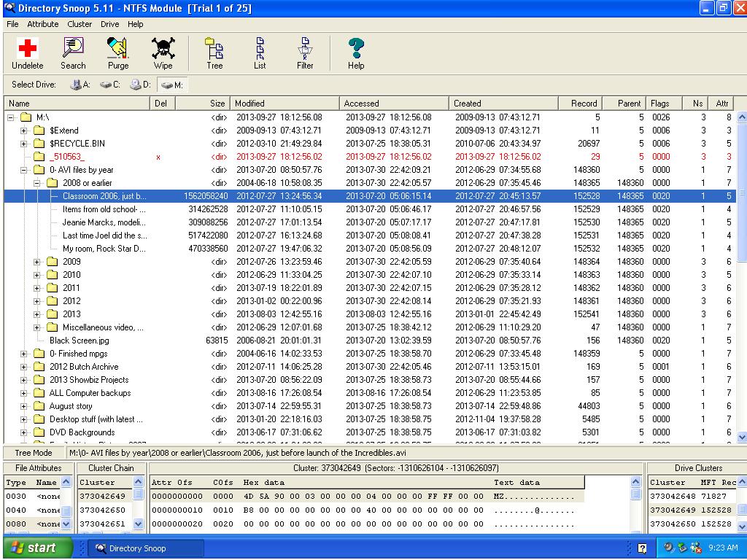Select Jeanie Marcks file row
747x560 pixels.
point(370,222)
